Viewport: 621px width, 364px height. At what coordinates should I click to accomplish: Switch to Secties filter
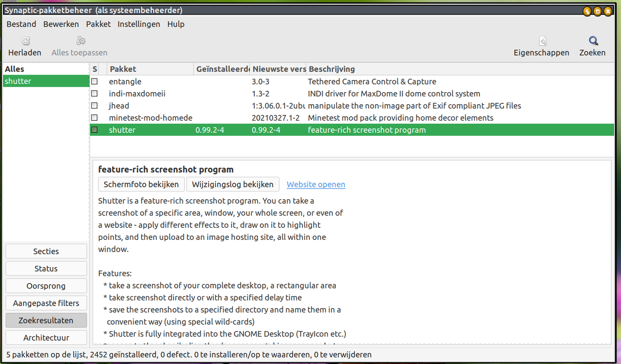tap(46, 251)
